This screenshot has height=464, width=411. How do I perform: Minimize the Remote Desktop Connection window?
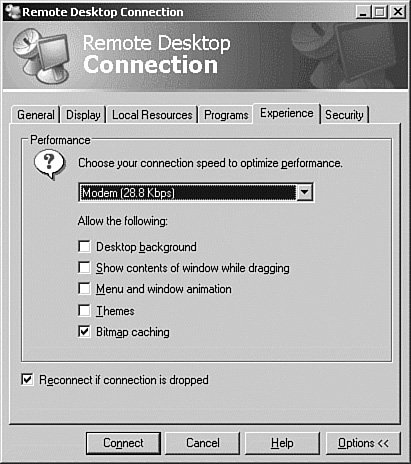[363, 12]
